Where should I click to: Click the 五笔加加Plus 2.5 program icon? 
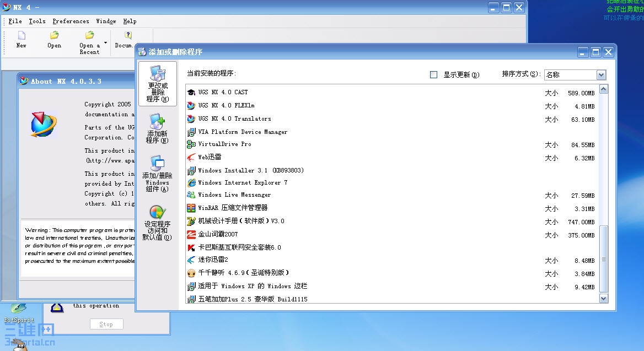pos(191,299)
